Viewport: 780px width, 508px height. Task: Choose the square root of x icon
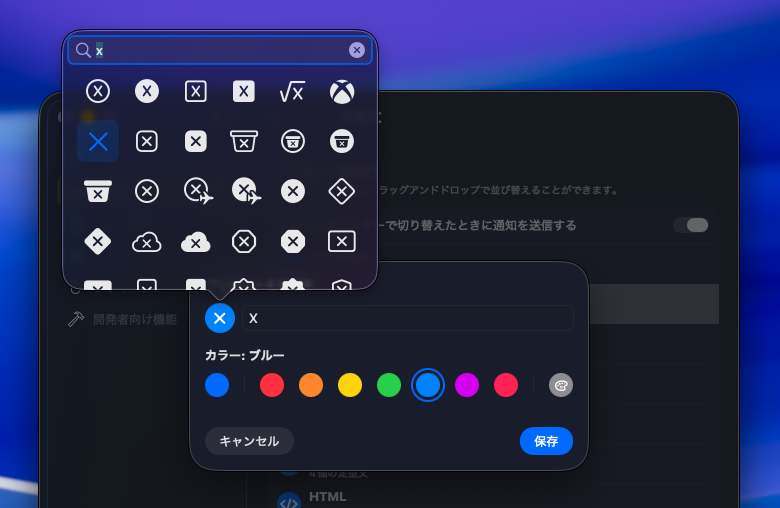tap(292, 92)
